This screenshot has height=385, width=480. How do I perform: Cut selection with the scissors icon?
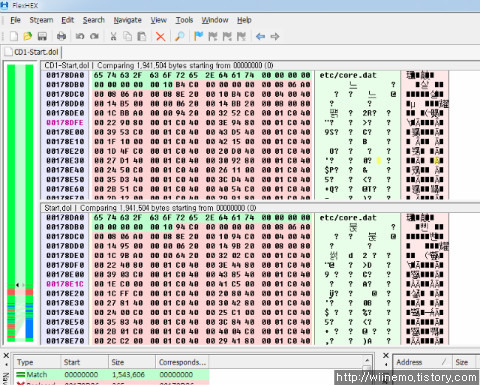tap(113, 36)
